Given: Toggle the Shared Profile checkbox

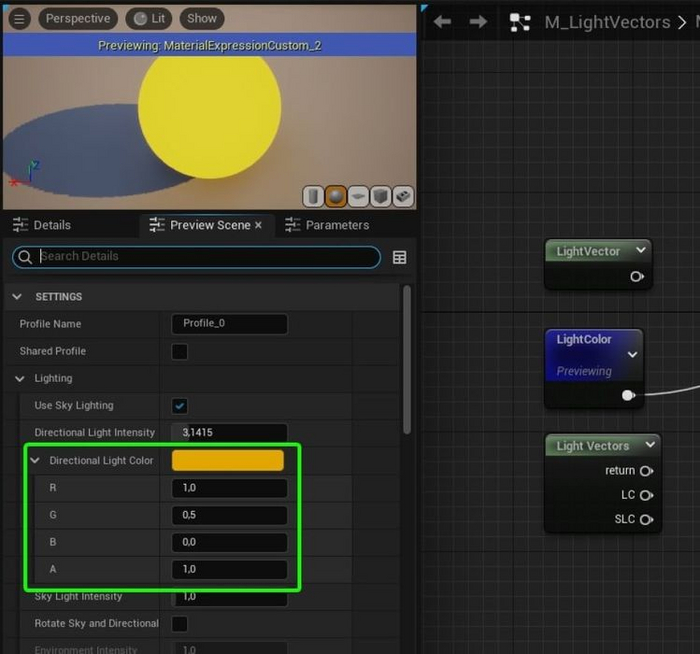Looking at the screenshot, I should pos(180,351).
